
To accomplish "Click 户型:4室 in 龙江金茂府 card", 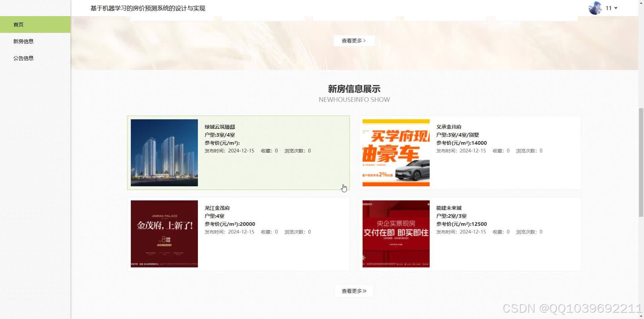I will (214, 216).
